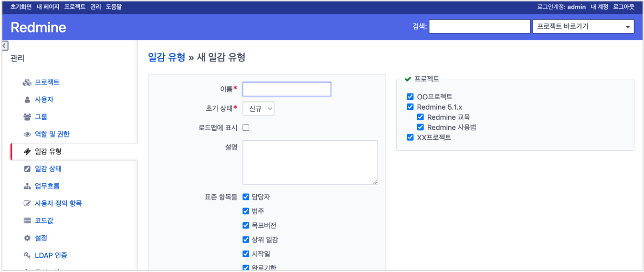Open 프로젝트 in the top menu
644x272 pixels.
75,7
